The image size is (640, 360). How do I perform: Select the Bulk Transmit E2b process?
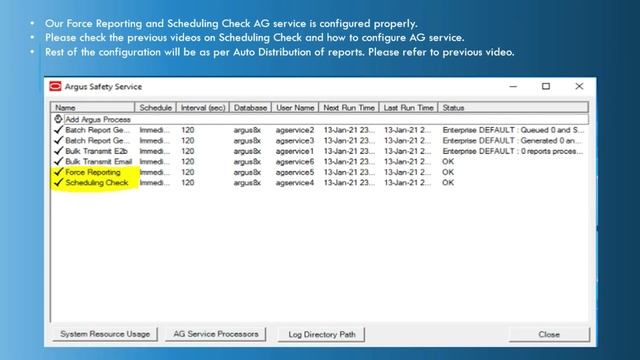320,151
